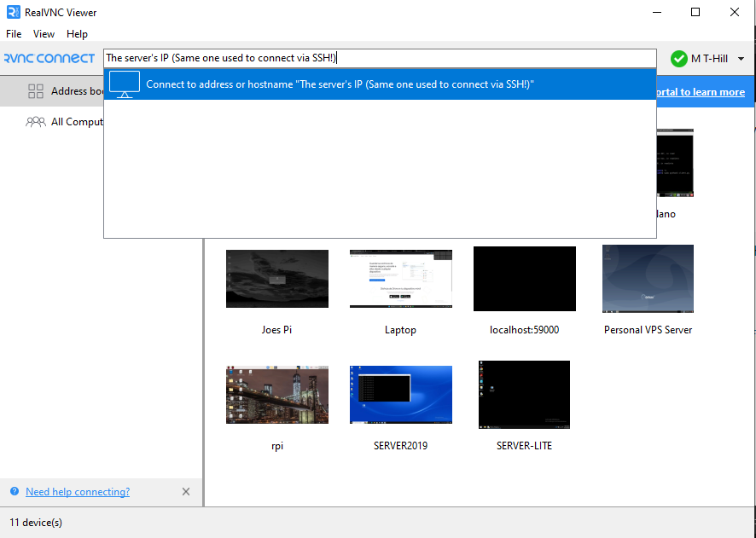
Task: Click the monitor icon in the suggestion
Action: click(125, 84)
